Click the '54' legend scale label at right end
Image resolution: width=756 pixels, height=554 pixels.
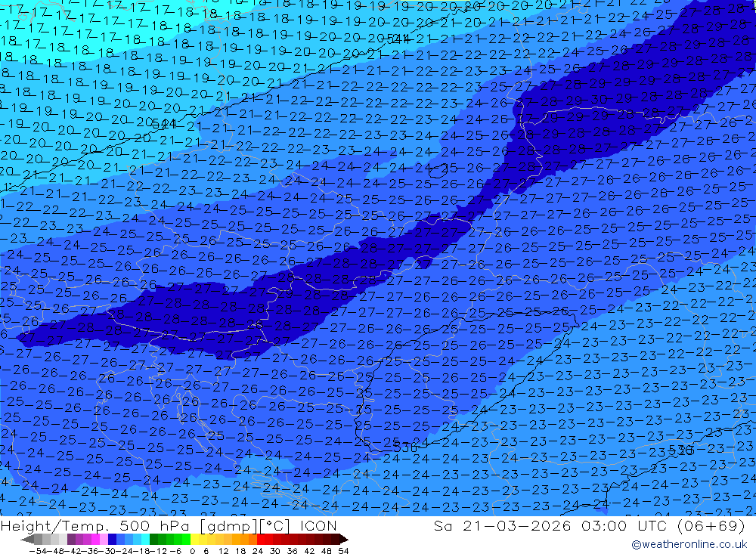[343, 551]
